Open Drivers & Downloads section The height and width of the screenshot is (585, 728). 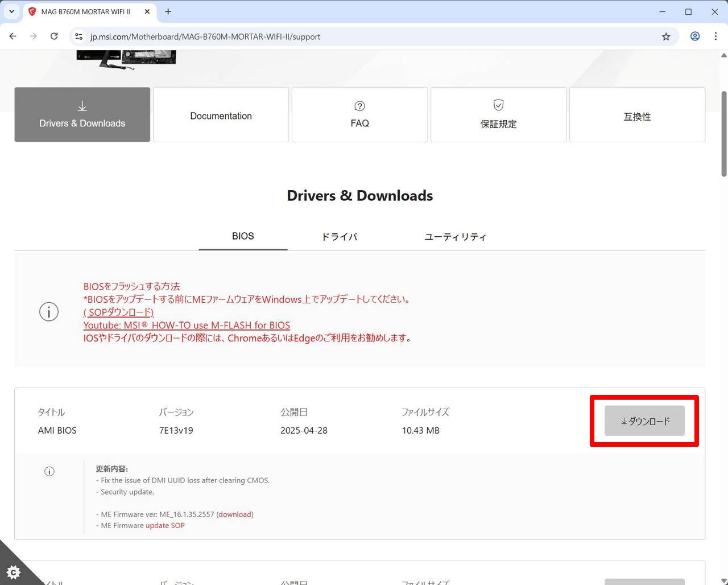(82, 114)
